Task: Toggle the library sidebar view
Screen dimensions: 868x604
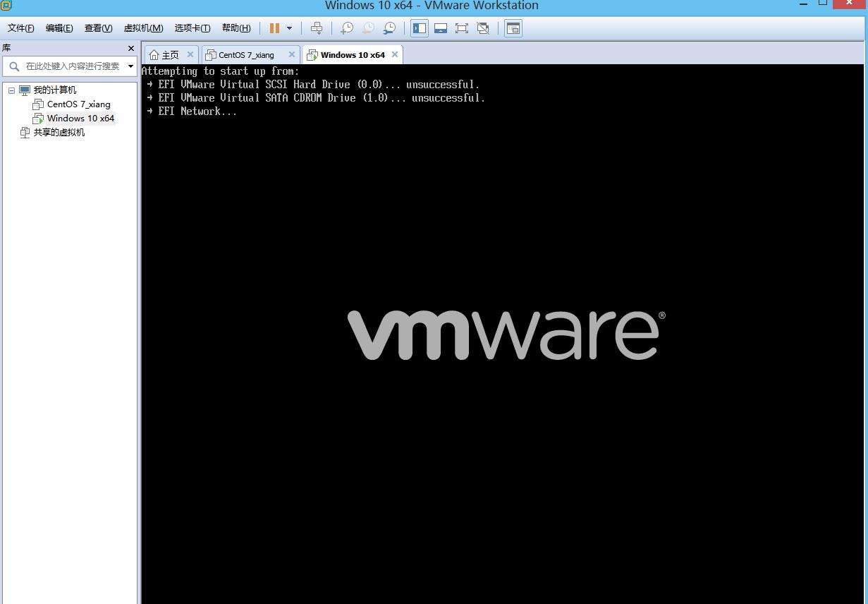Action: (x=420, y=28)
